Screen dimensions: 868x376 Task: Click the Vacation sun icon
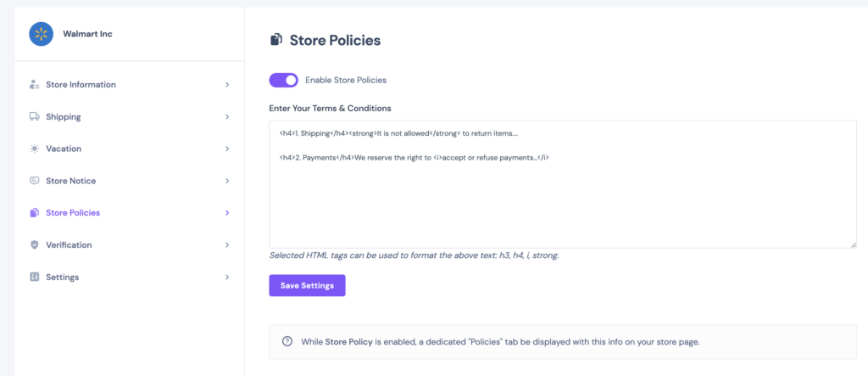[x=34, y=149]
